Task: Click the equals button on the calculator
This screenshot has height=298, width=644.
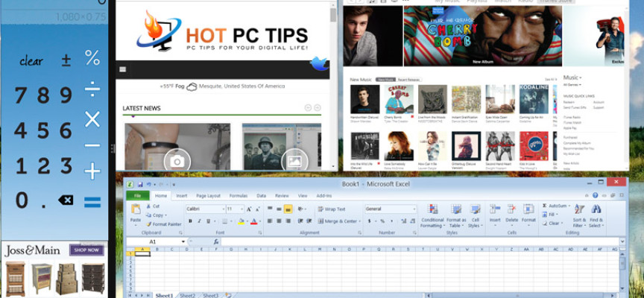Action: pyautogui.click(x=92, y=202)
